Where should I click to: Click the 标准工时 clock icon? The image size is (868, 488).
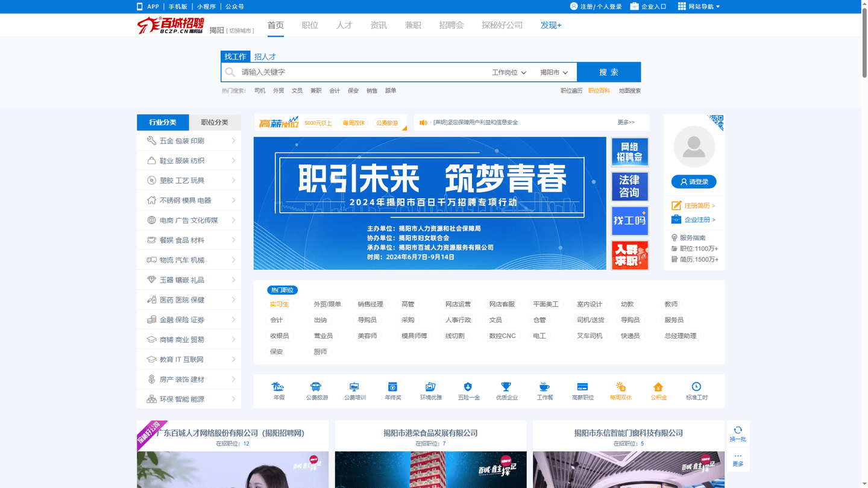pos(696,387)
